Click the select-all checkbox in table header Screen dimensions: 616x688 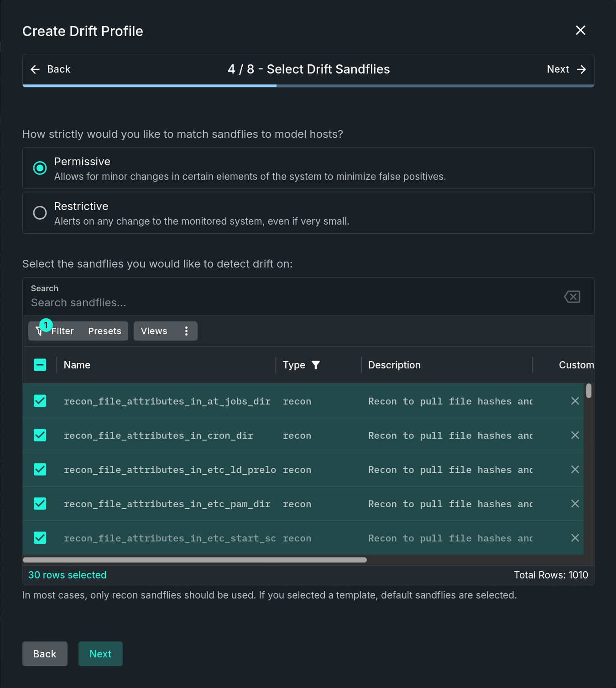(40, 364)
